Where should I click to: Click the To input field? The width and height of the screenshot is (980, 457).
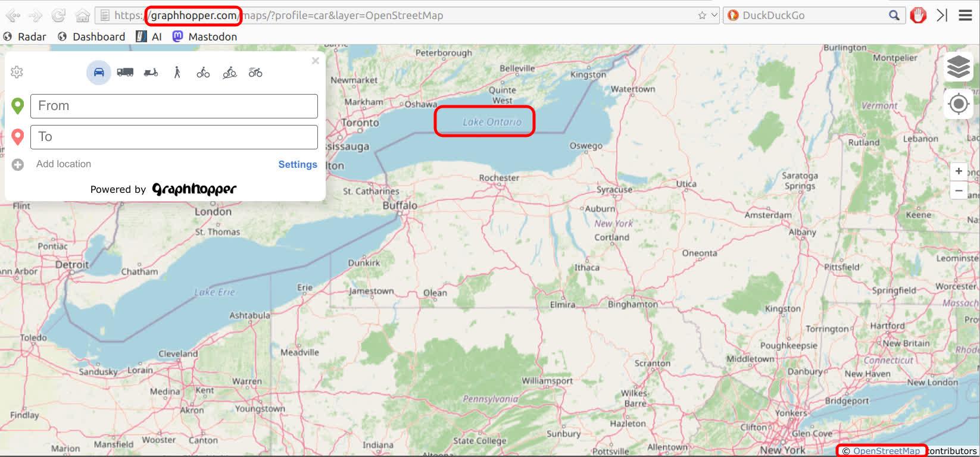pos(174,137)
